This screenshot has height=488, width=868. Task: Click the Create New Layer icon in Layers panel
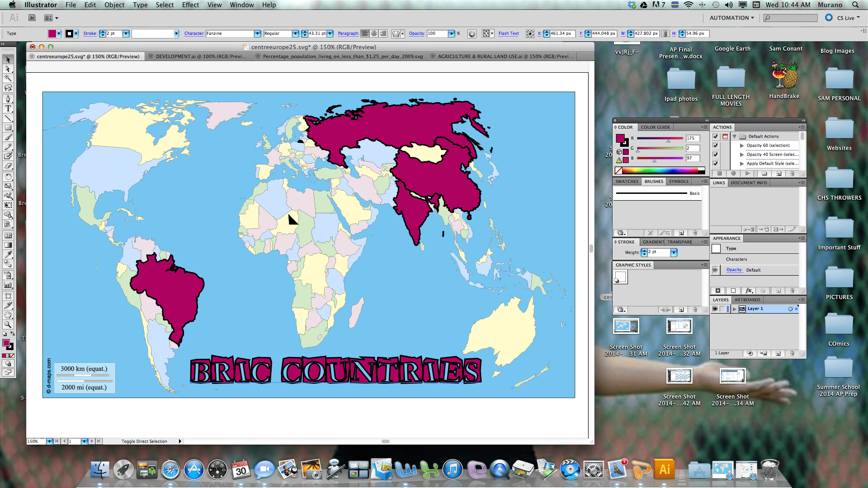click(x=778, y=353)
